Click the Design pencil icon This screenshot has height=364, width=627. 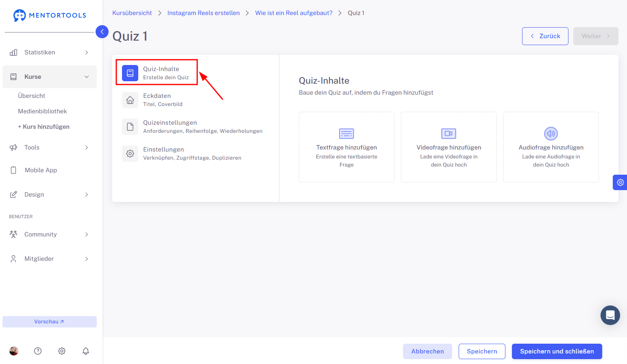(13, 195)
